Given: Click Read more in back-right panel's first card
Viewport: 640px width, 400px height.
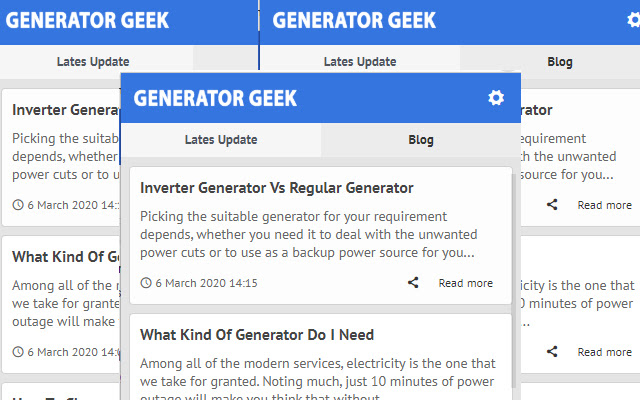Looking at the screenshot, I should [x=604, y=205].
